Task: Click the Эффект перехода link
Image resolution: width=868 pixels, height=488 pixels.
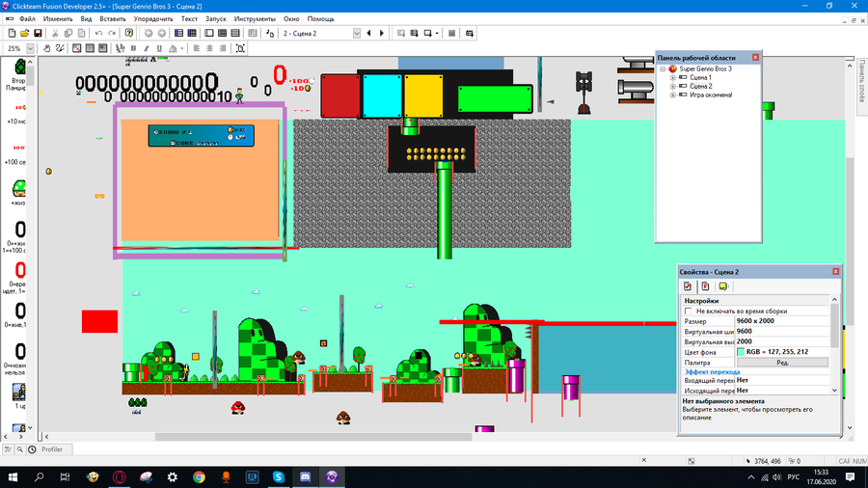Action: [712, 372]
